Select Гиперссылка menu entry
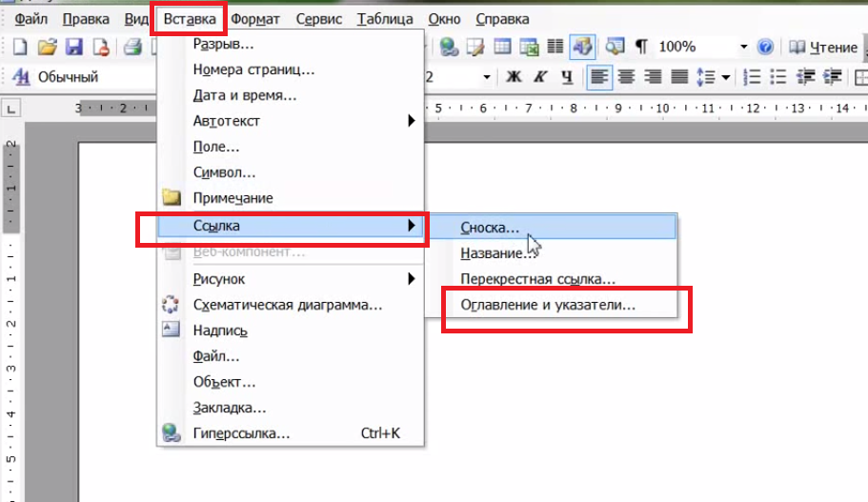The width and height of the screenshot is (868, 502). click(x=241, y=433)
